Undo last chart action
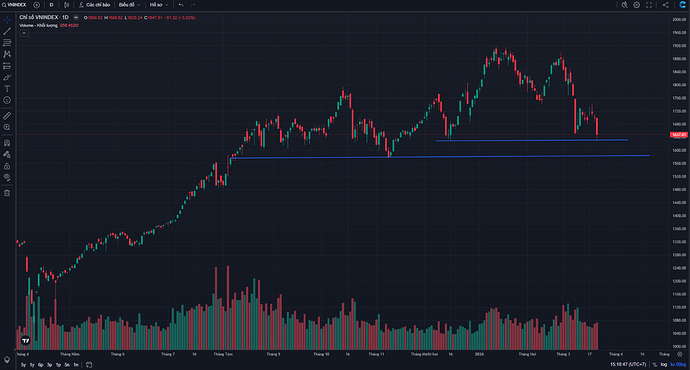The height and width of the screenshot is (370, 690). point(181,5)
